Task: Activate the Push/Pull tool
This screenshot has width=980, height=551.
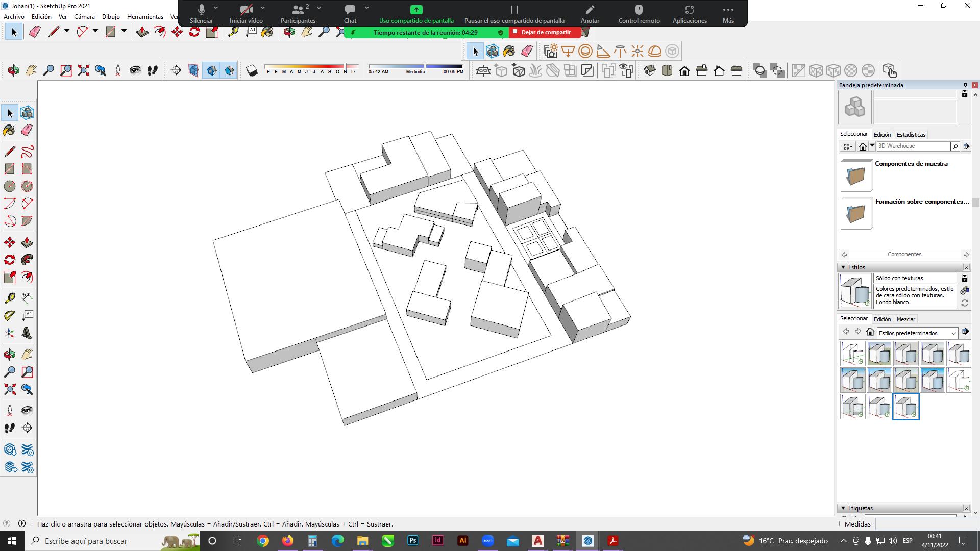Action: [27, 243]
